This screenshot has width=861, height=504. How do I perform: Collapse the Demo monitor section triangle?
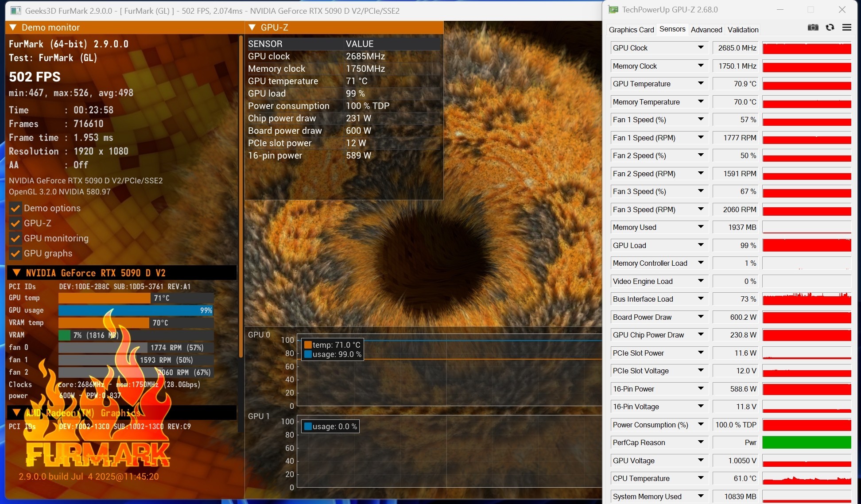pos(13,27)
